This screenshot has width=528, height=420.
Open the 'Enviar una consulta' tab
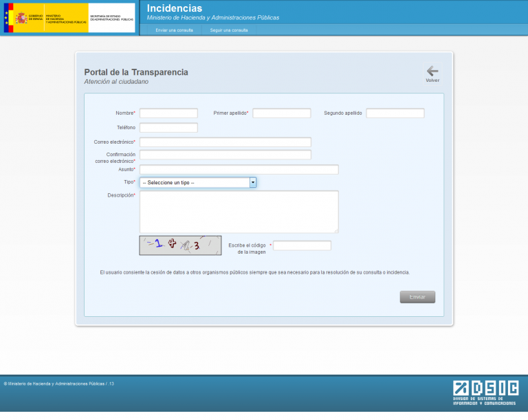click(174, 30)
